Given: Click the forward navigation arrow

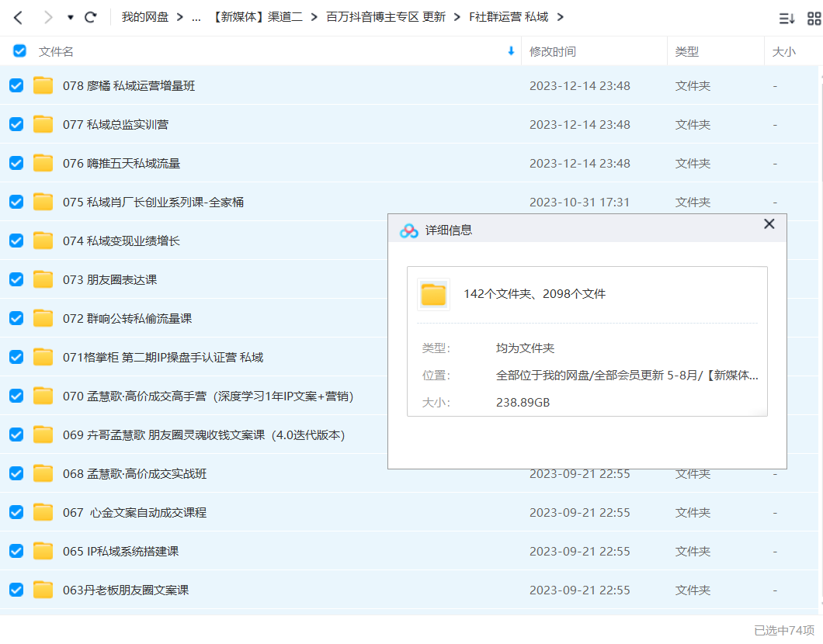Looking at the screenshot, I should click(48, 17).
